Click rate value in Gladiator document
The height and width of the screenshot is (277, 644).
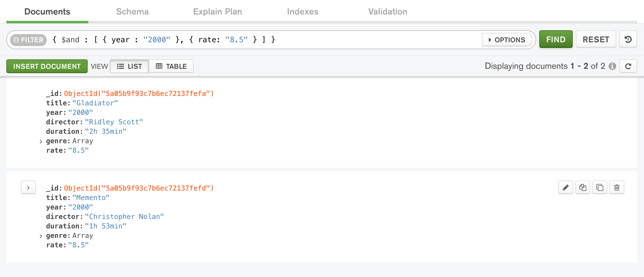[79, 150]
